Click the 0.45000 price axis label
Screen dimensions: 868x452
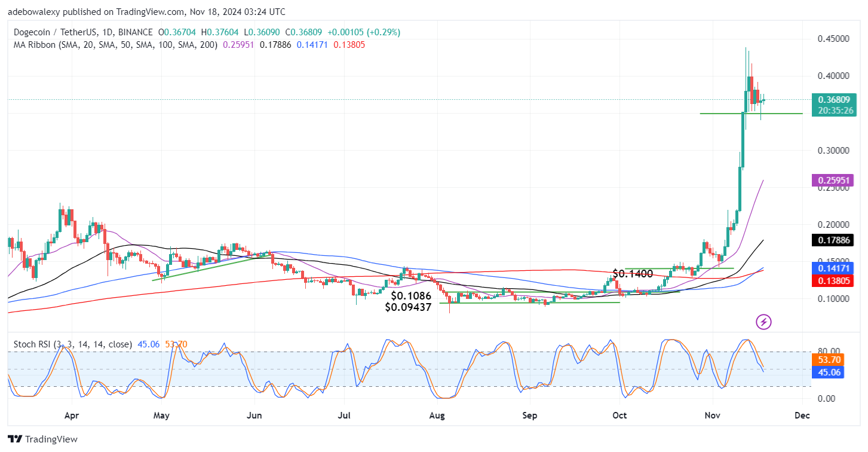click(x=833, y=39)
